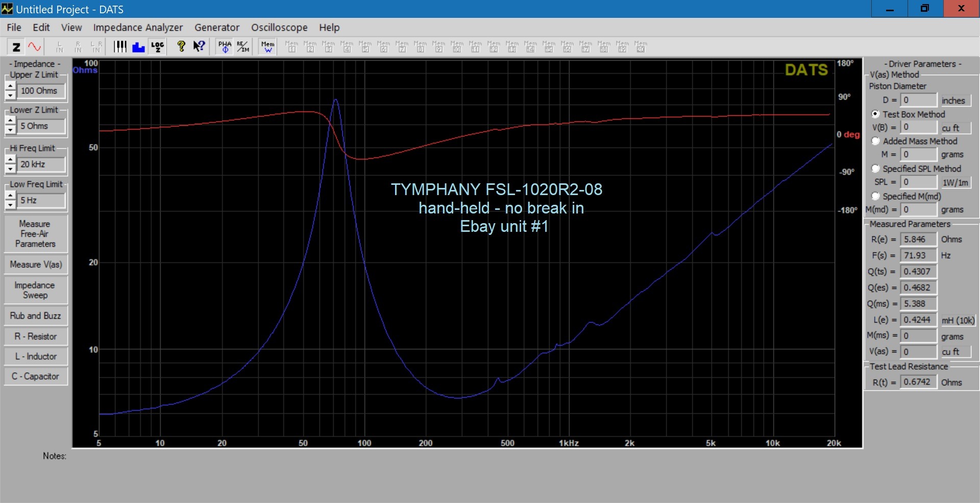Select the Mem 1 memory slot icon

pyautogui.click(x=291, y=47)
